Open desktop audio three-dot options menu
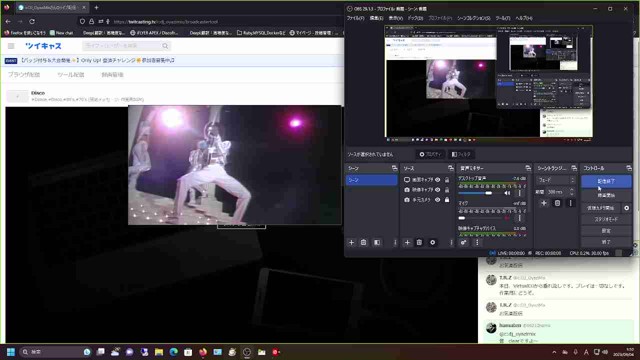The height and width of the screenshot is (360, 640). point(520,193)
